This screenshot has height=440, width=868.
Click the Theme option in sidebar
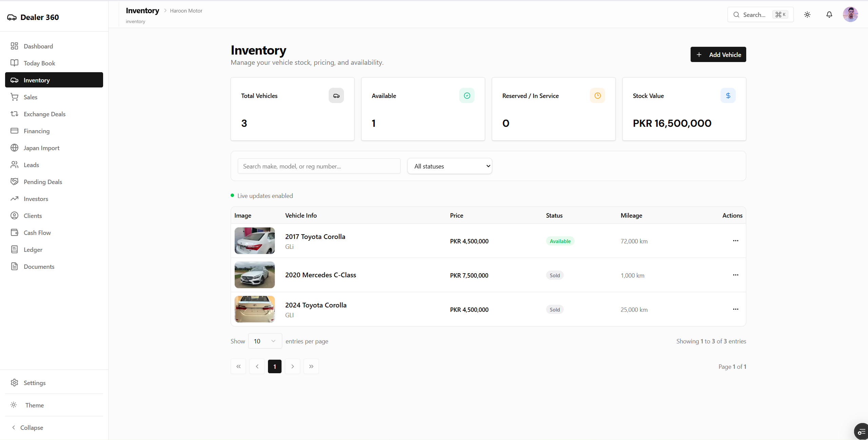(x=54, y=405)
